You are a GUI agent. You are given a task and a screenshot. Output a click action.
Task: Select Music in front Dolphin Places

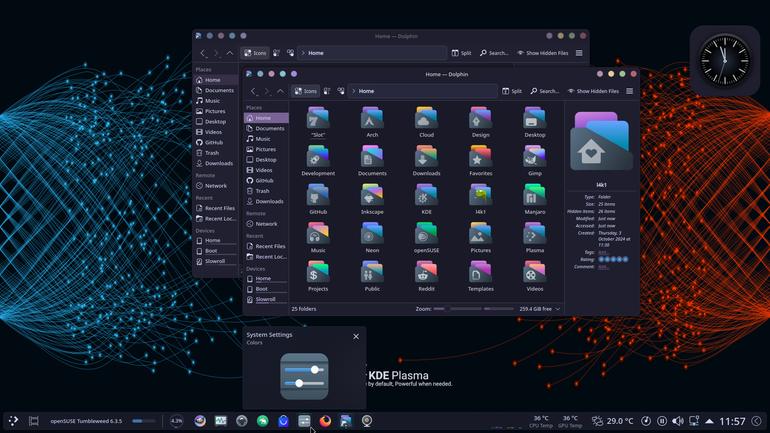point(266,139)
